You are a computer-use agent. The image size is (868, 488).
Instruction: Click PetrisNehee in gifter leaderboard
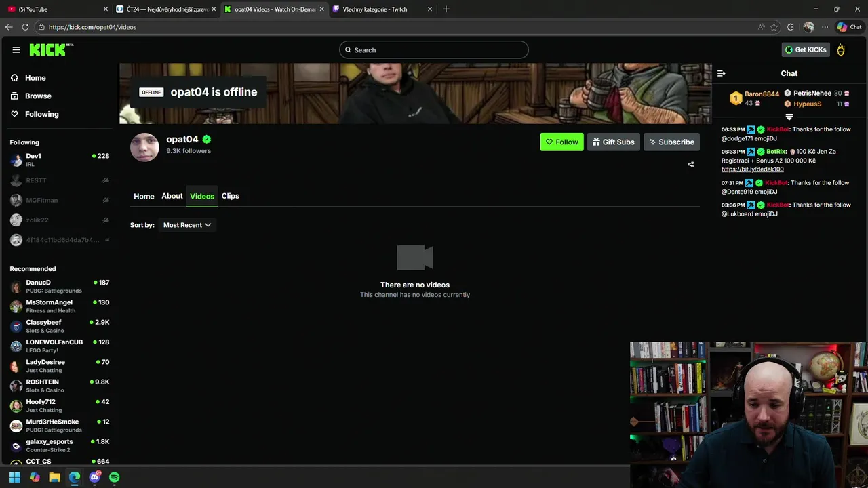pos(812,93)
